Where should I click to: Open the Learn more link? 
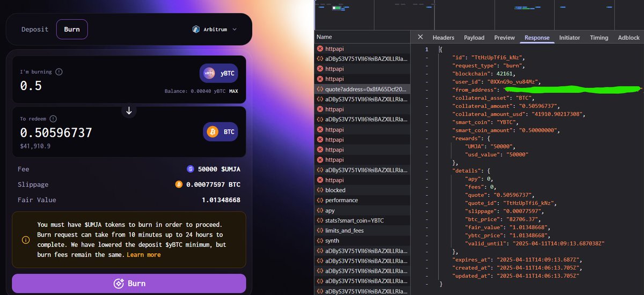(143, 255)
